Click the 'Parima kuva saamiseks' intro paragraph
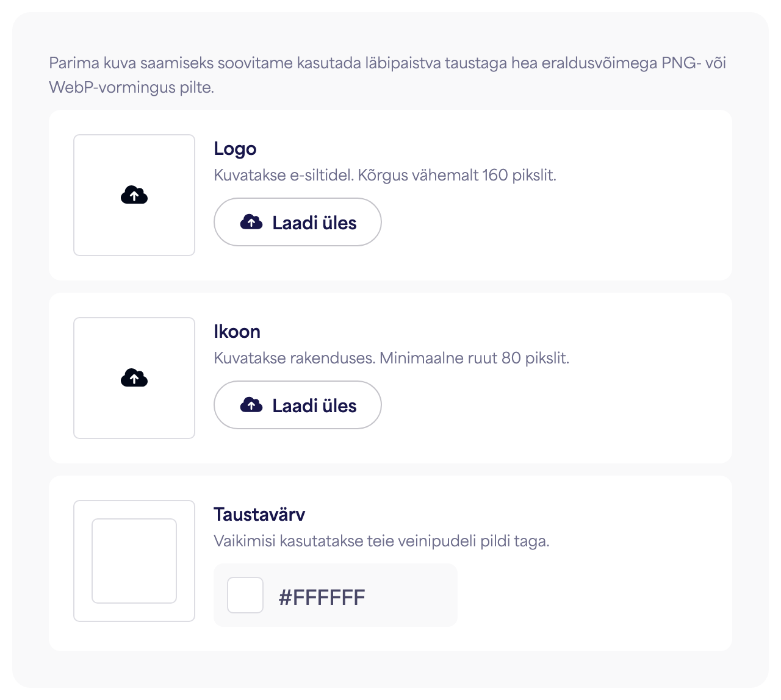781x700 pixels. tap(387, 75)
